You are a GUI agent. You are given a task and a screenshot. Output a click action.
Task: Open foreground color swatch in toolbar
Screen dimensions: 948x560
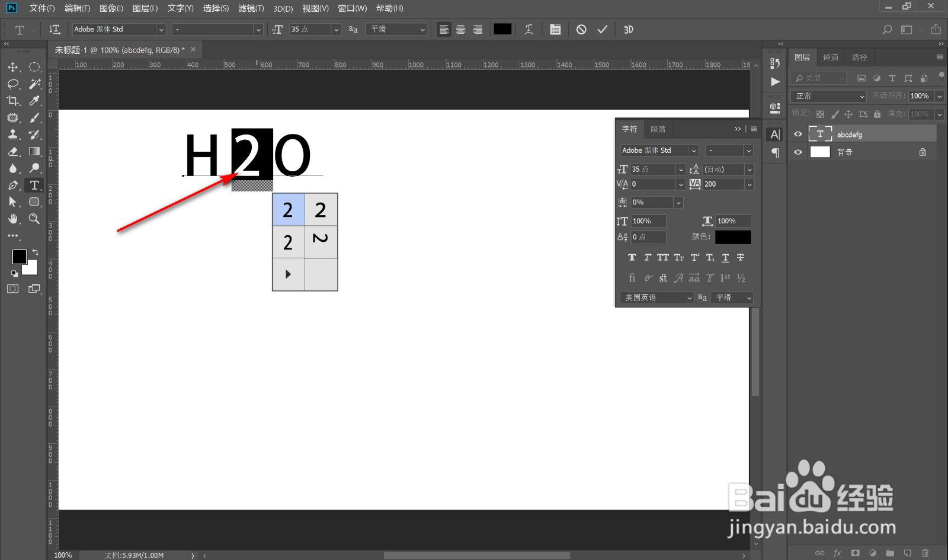(x=19, y=257)
